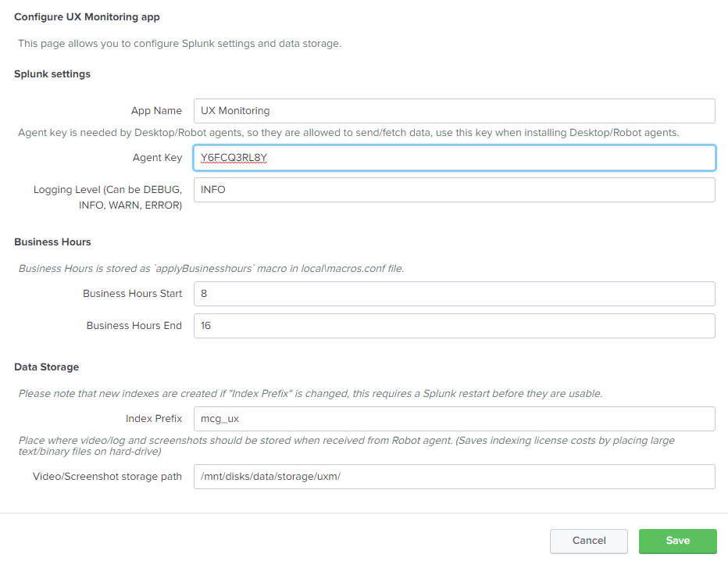Viewport: 728px width, 565px height.
Task: Click the "Business Hours Start" label
Action: tap(132, 294)
